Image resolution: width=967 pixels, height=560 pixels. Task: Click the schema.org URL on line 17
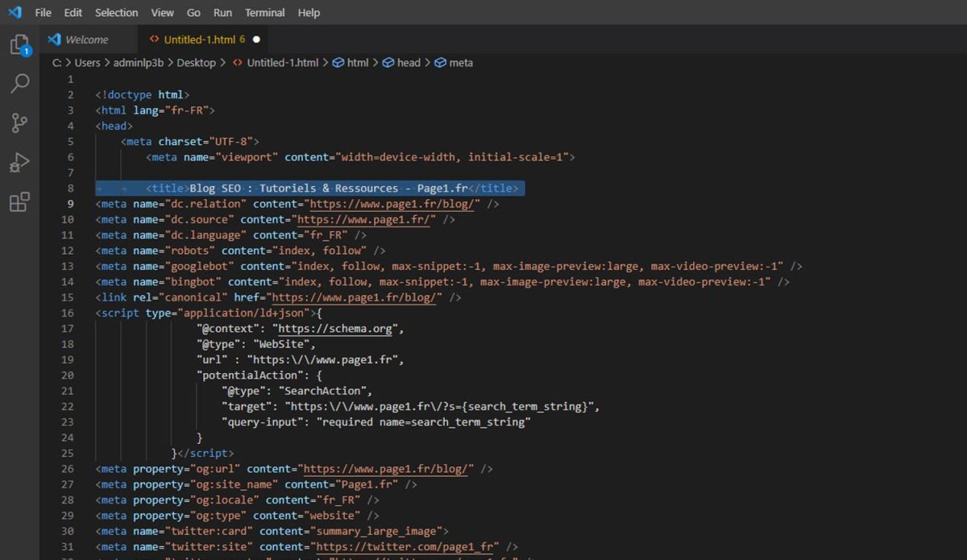[334, 329]
